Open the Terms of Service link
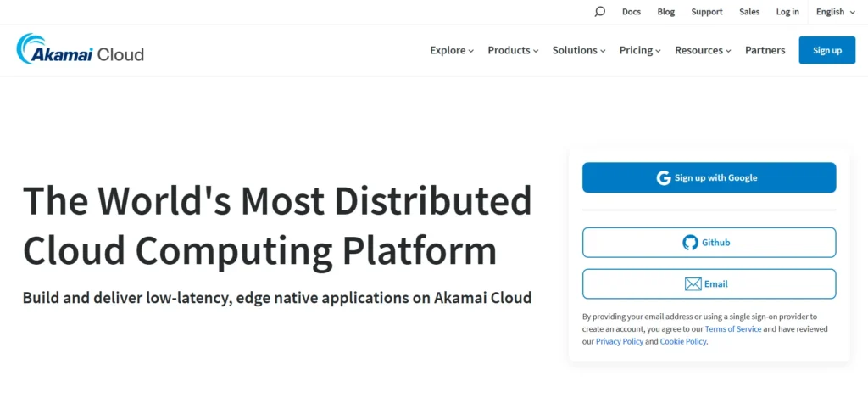 pyautogui.click(x=733, y=329)
